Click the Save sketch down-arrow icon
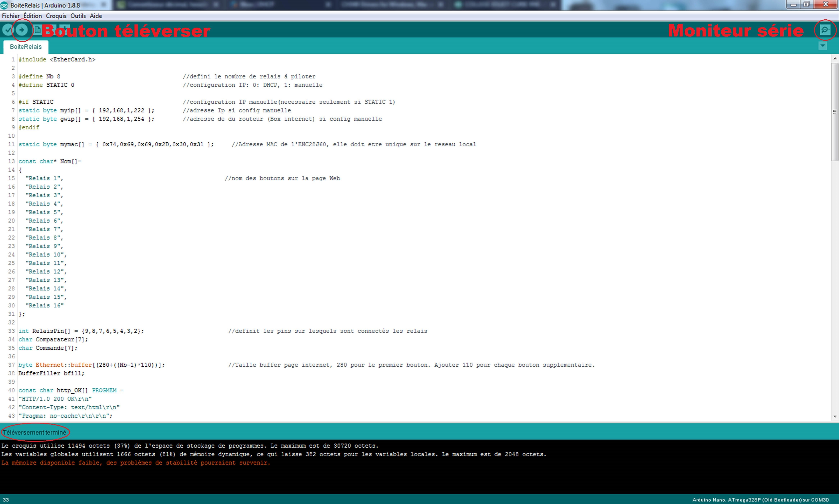Viewport: 839px width, 504px height. (x=65, y=29)
